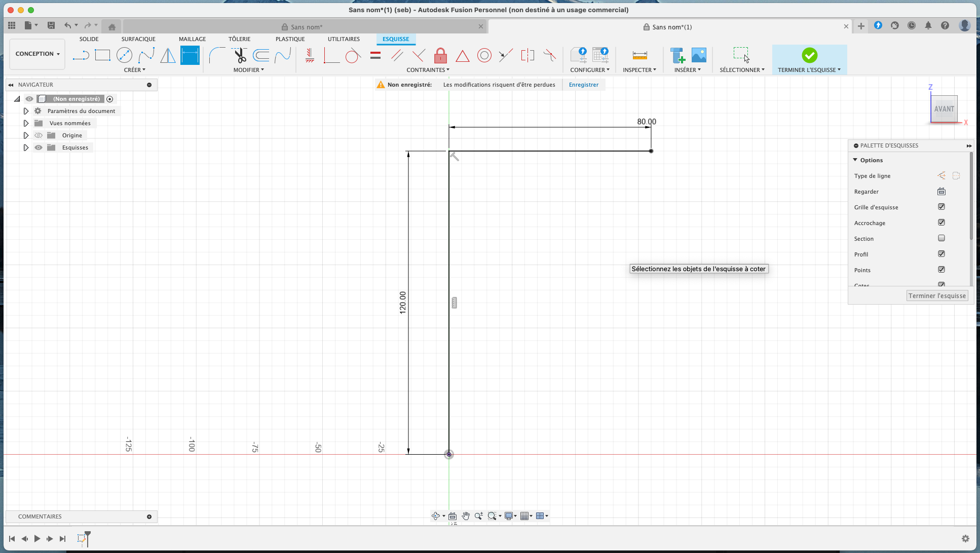Select the Fillet tool
The height and width of the screenshot is (553, 980).
point(217,55)
